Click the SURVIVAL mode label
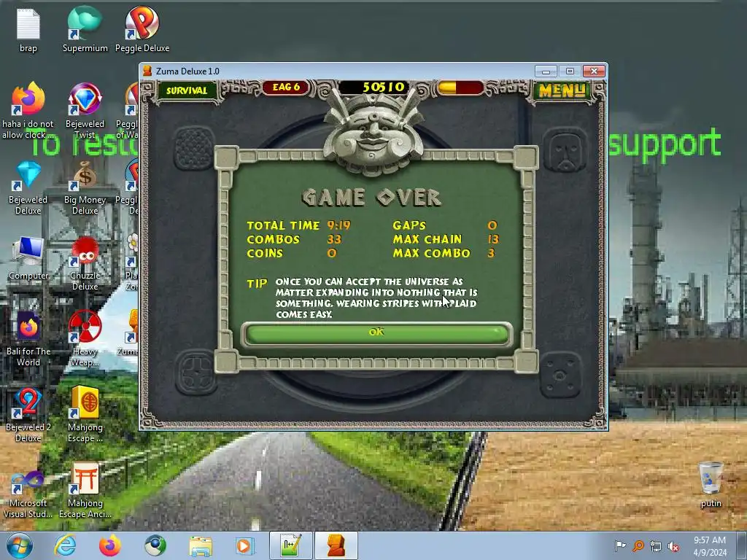This screenshot has width=747, height=560. point(187,90)
